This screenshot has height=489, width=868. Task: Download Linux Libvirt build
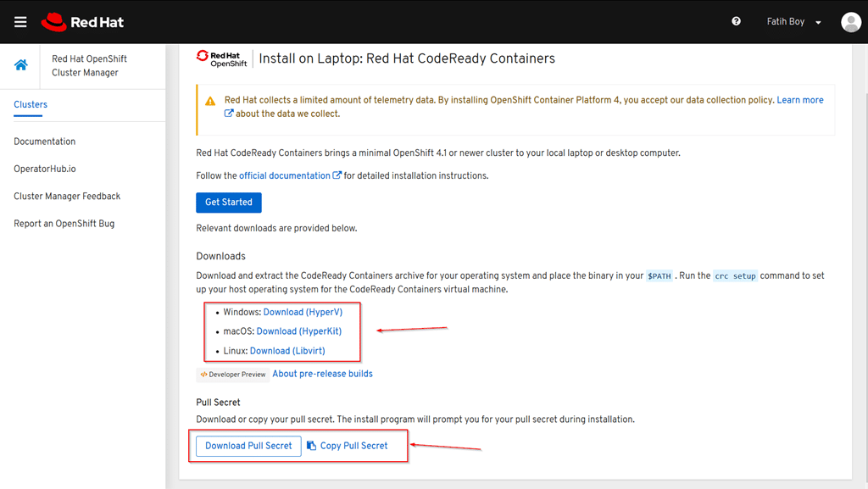(287, 351)
